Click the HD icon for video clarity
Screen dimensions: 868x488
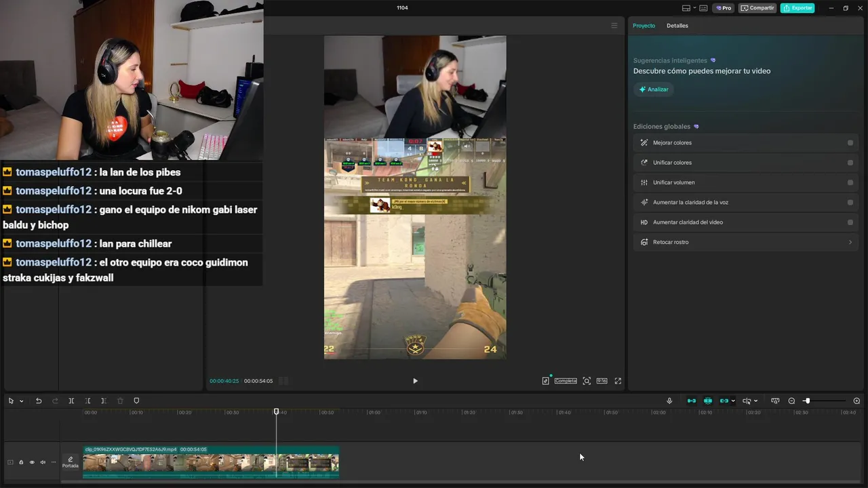click(x=644, y=222)
